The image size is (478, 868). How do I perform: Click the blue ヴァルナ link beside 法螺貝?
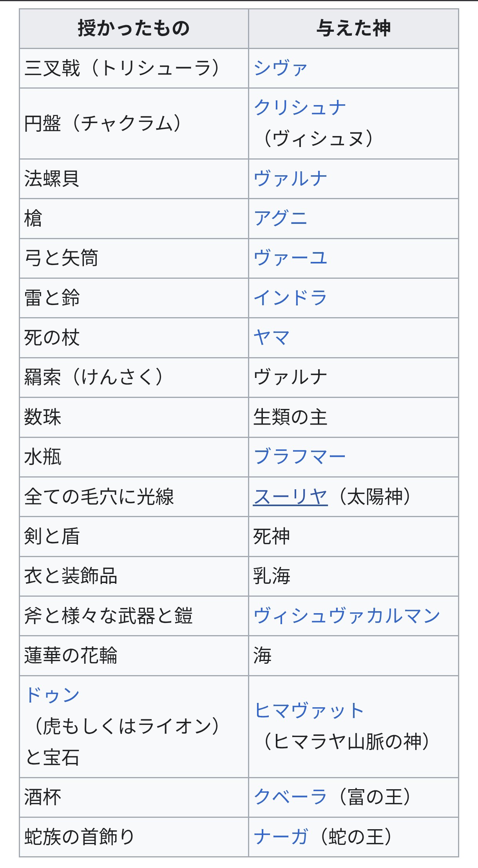pos(290,179)
